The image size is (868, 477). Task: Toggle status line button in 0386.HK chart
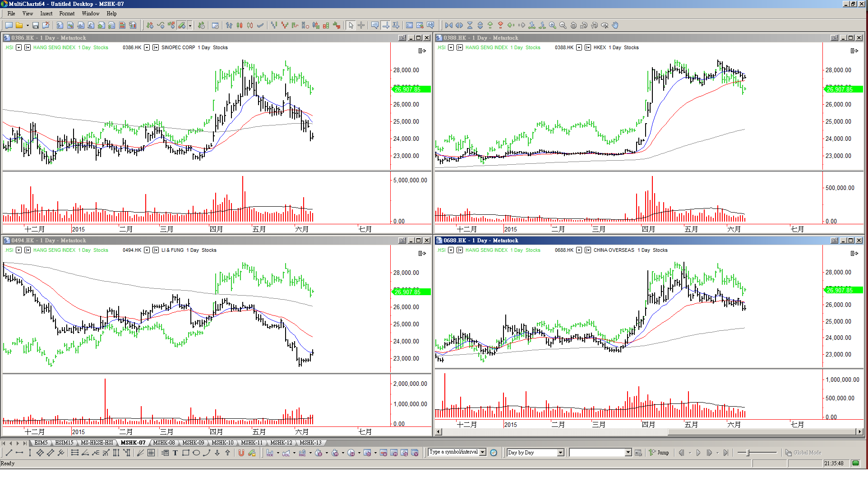pos(422,51)
